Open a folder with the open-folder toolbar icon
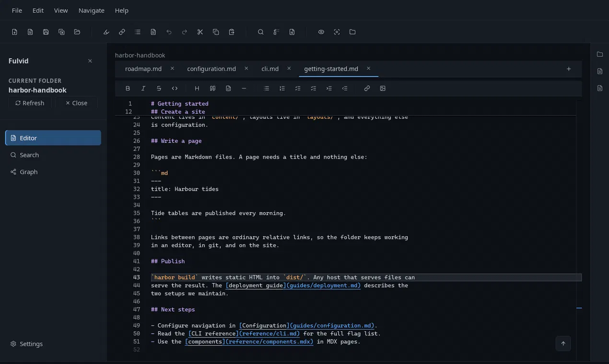The width and height of the screenshot is (609, 364). (77, 32)
